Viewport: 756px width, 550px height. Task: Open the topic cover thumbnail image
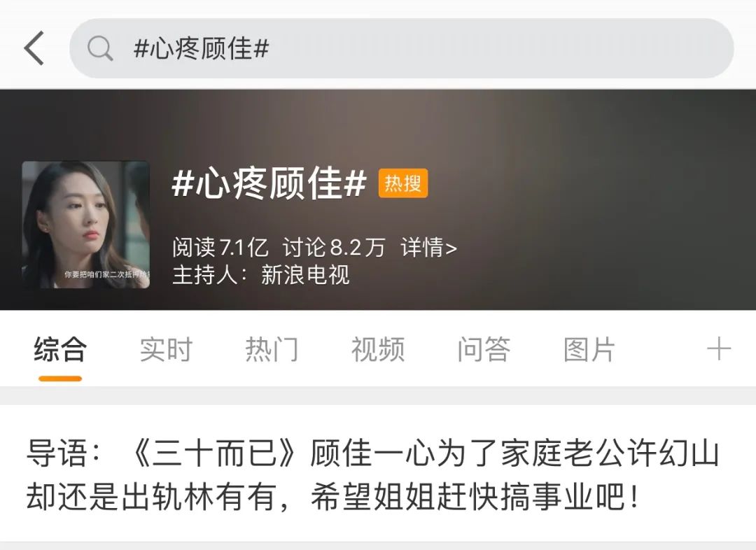click(86, 225)
